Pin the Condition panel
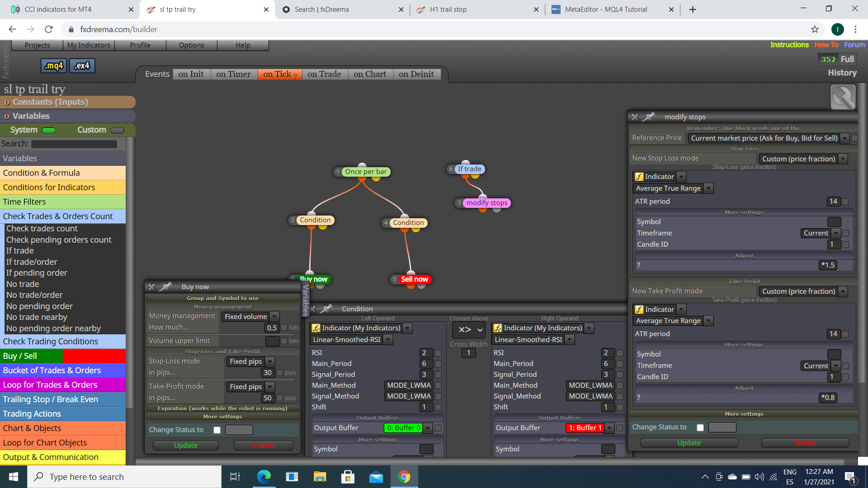The width and height of the screenshot is (868, 488). (x=326, y=309)
